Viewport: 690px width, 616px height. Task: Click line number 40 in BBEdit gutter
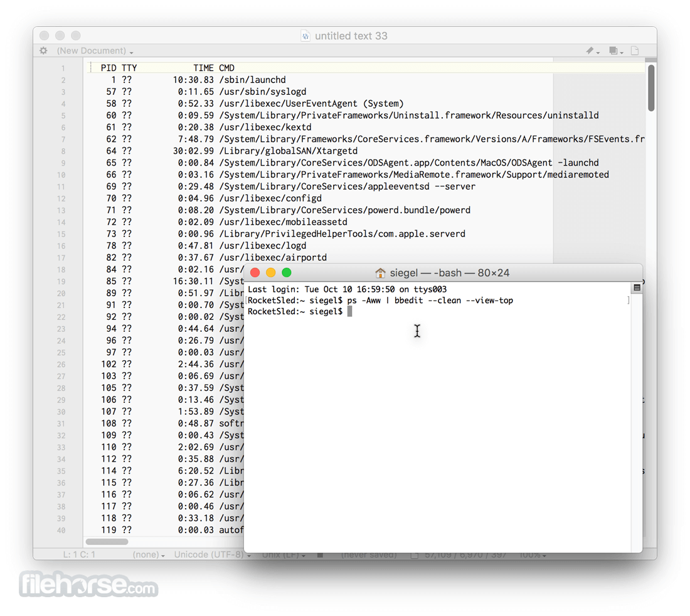coord(61,531)
